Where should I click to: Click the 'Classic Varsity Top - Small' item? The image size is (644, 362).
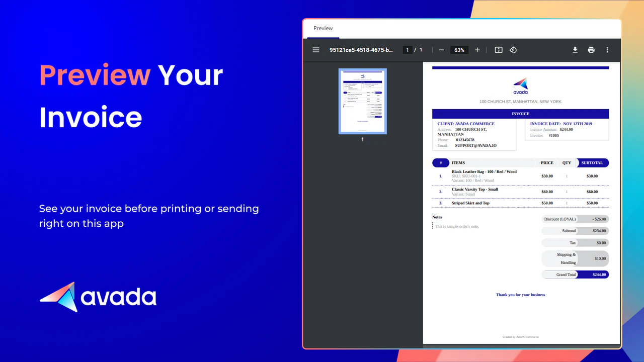[475, 189]
